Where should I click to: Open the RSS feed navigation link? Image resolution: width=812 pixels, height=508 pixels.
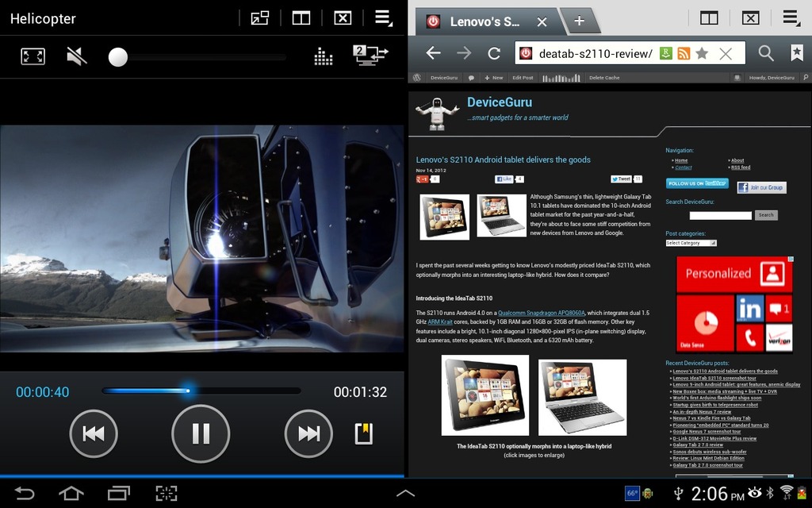[x=741, y=167]
